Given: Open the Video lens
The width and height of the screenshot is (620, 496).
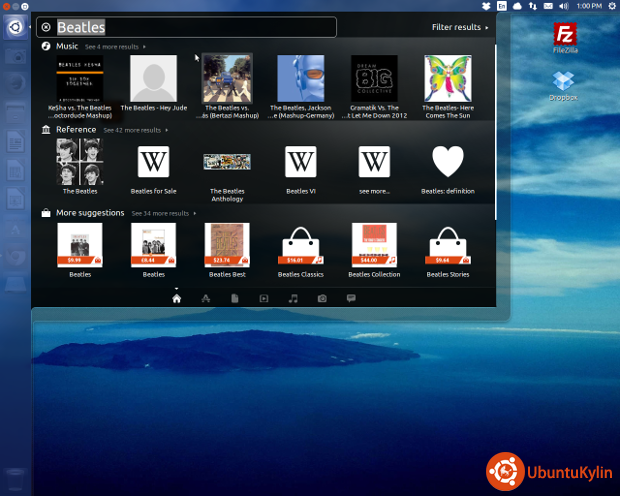Looking at the screenshot, I should point(264,298).
